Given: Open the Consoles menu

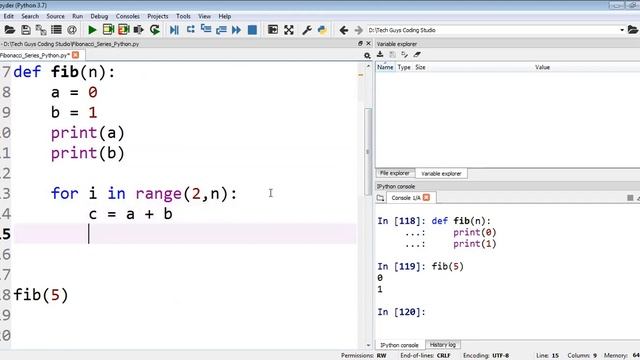Looking at the screenshot, I should pyautogui.click(x=128, y=16).
